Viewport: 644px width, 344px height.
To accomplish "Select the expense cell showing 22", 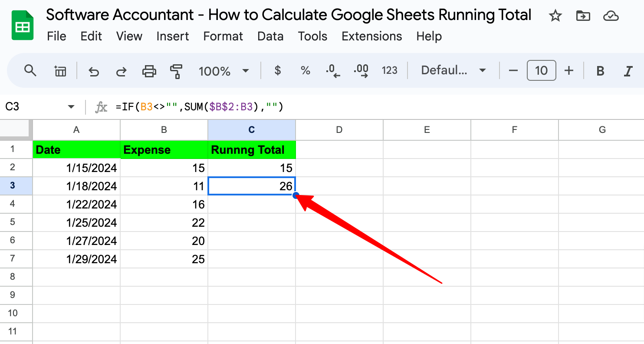I will coord(164,222).
